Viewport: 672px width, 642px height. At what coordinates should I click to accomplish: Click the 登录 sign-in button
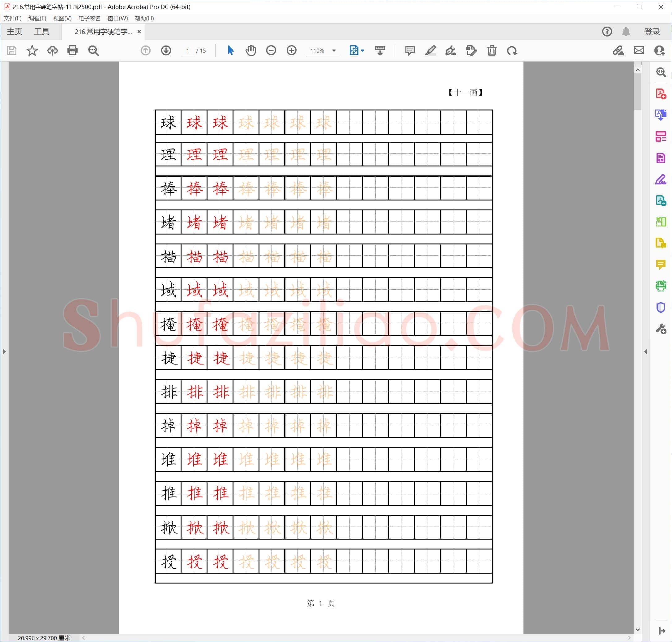(652, 32)
